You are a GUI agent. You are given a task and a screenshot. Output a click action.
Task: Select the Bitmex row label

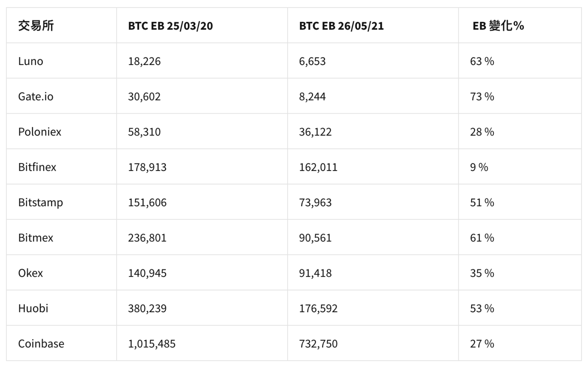point(36,238)
